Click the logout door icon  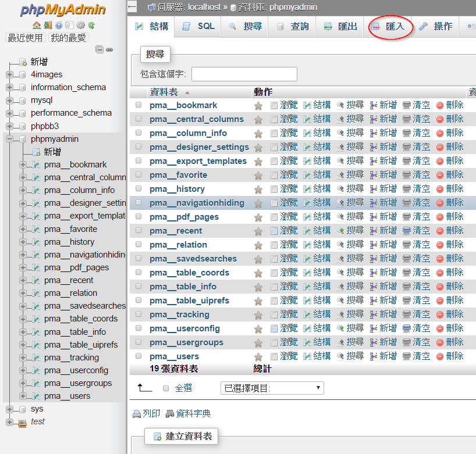[48, 26]
